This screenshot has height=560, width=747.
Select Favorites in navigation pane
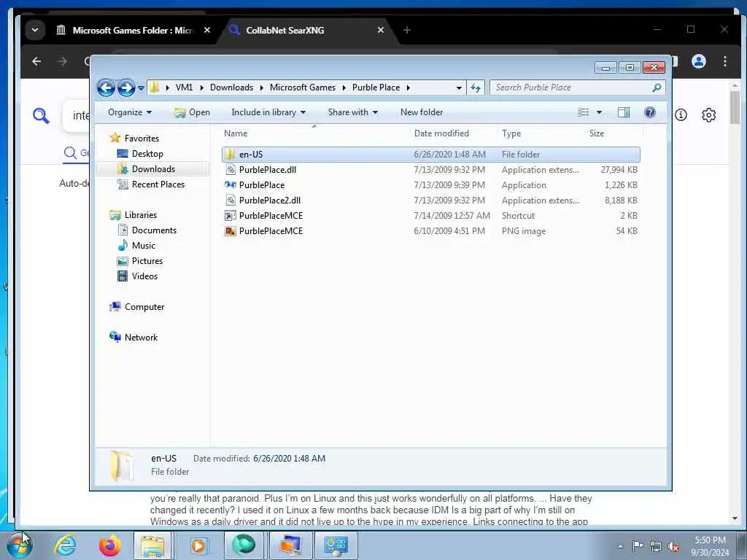pos(142,138)
